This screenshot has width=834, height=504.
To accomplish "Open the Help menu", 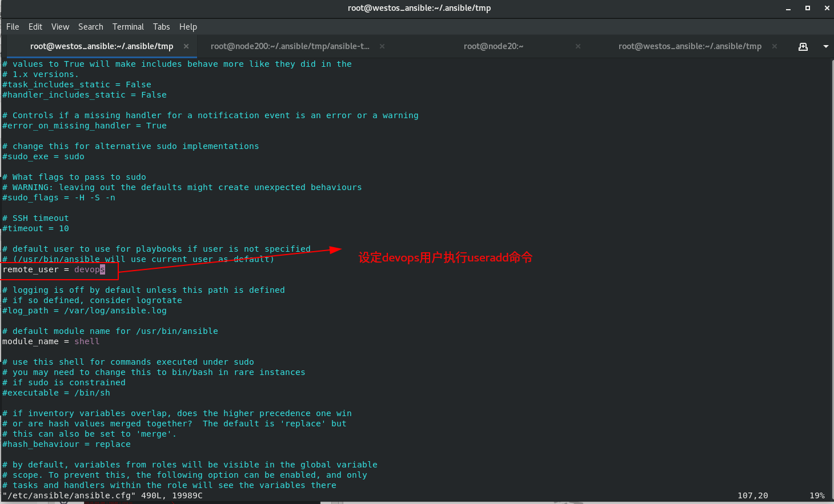I will (x=188, y=27).
